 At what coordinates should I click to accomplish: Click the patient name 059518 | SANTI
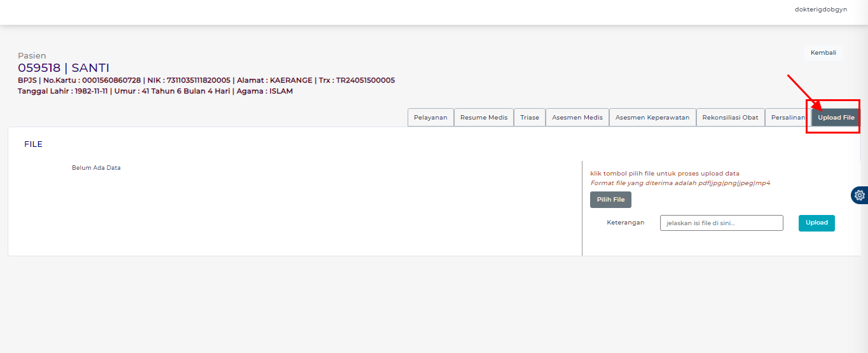pos(64,68)
